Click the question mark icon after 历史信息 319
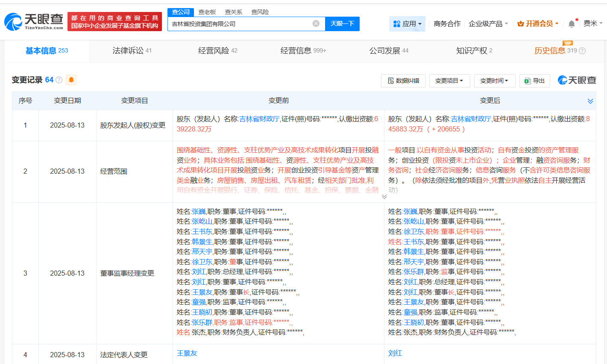The height and width of the screenshot is (364, 607). [x=583, y=50]
